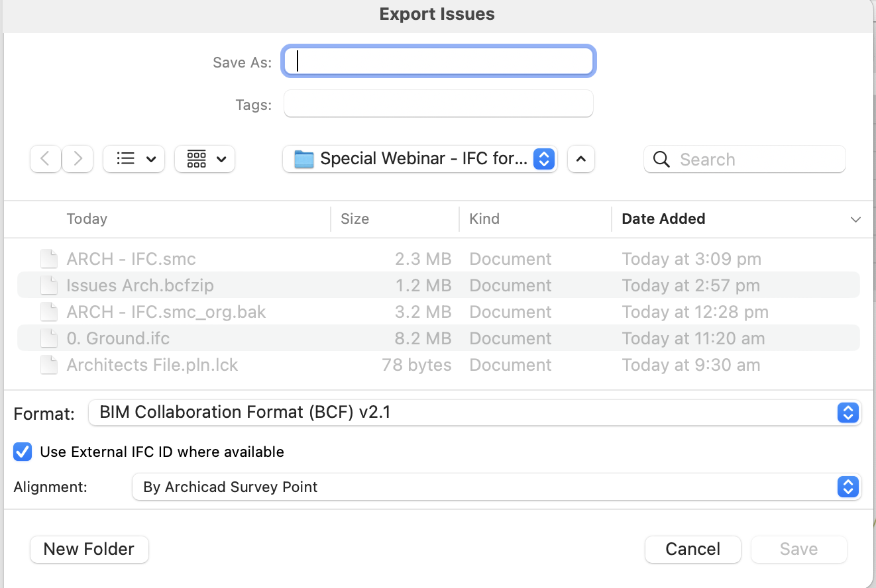This screenshot has width=876, height=588.
Task: Cancel the Export Issues dialog
Action: click(692, 549)
